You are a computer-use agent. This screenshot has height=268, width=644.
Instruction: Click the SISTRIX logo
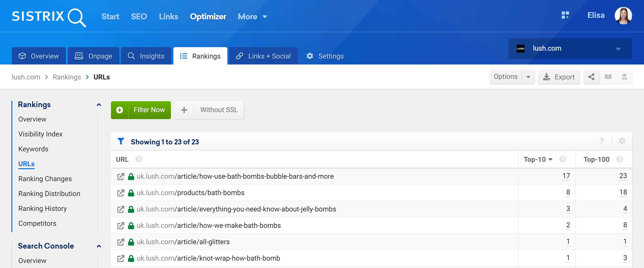point(49,17)
